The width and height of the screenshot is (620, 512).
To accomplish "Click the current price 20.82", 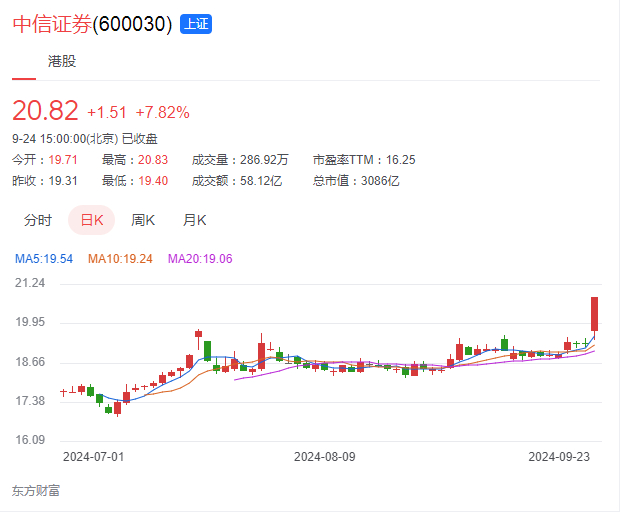I will tap(45, 110).
